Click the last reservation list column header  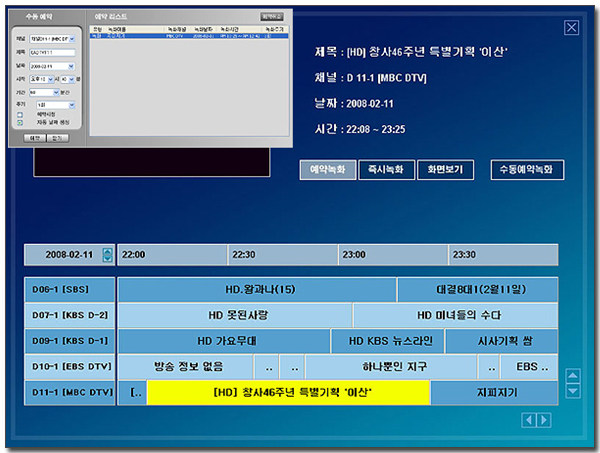click(275, 29)
